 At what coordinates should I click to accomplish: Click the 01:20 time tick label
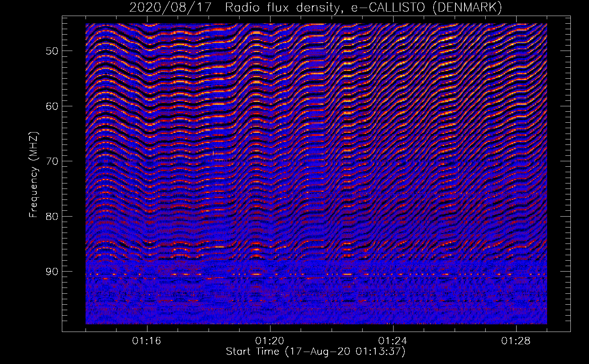[x=270, y=341]
